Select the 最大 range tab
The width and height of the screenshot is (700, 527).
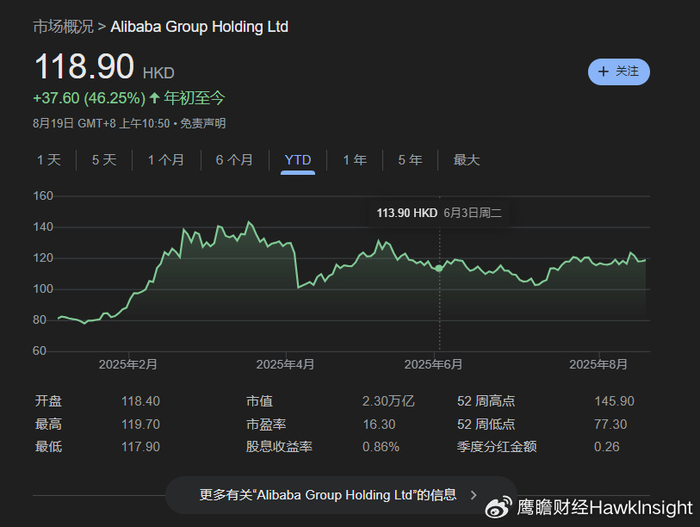[x=467, y=160]
